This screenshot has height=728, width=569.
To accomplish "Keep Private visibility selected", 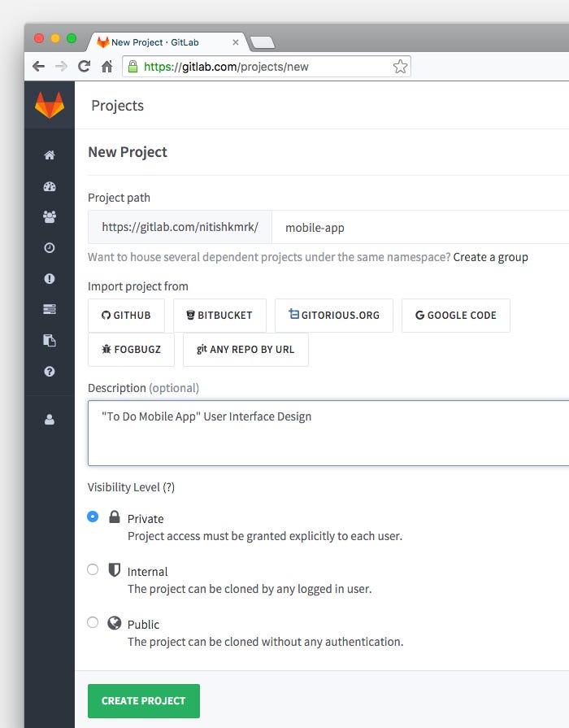I will (93, 517).
